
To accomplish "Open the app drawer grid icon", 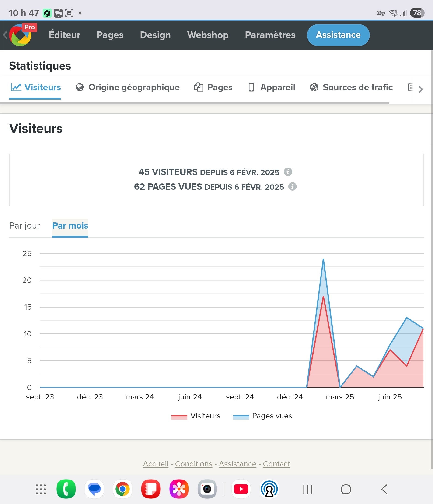I will (x=41, y=489).
